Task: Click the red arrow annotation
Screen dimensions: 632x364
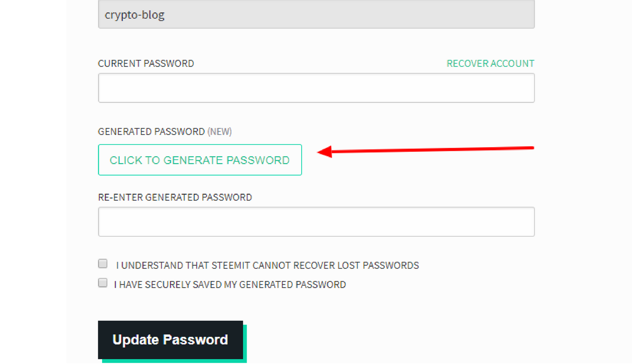Action: tap(428, 150)
